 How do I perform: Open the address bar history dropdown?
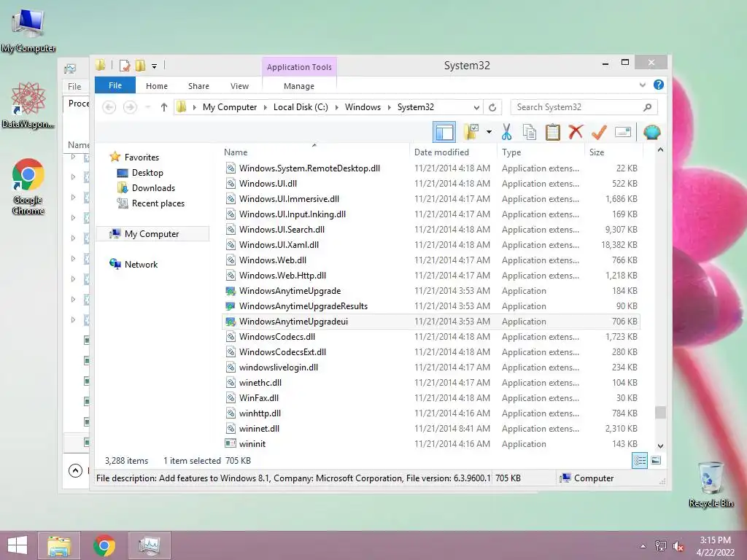pos(476,108)
